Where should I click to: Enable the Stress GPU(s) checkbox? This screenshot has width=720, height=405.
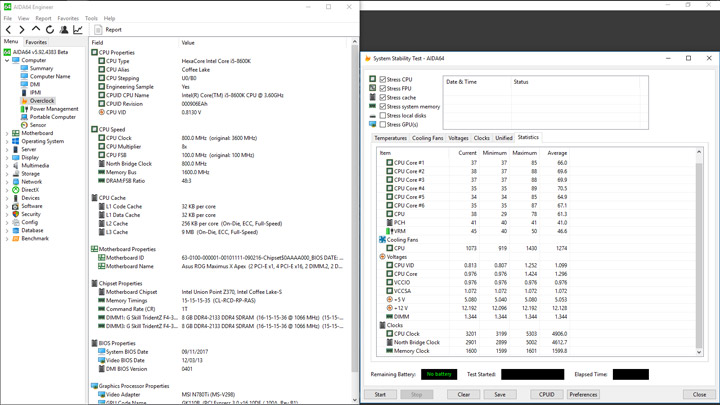click(383, 124)
